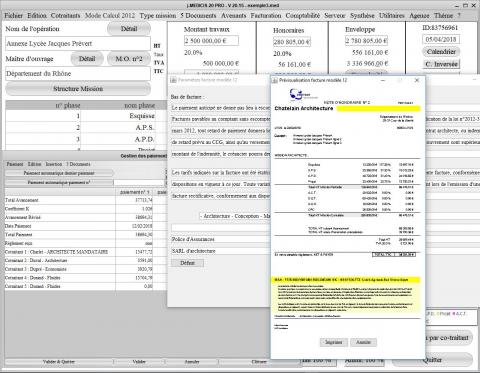Click the Prévisualisation window title icon

[275, 80]
